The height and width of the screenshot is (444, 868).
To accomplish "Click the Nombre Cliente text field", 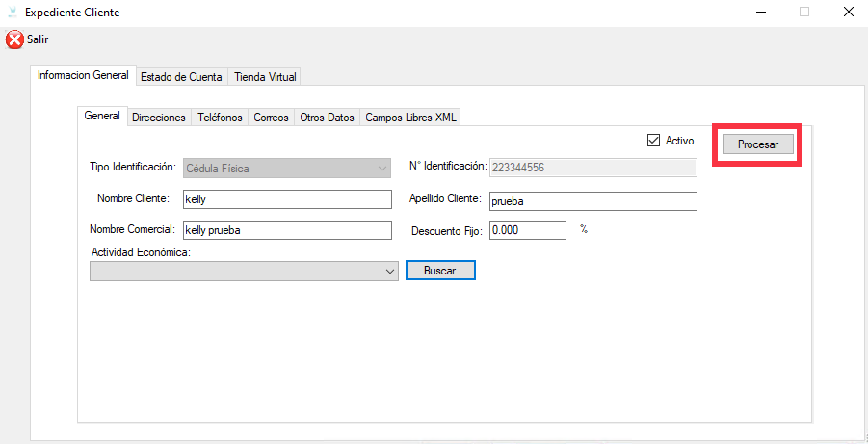I will click(286, 199).
